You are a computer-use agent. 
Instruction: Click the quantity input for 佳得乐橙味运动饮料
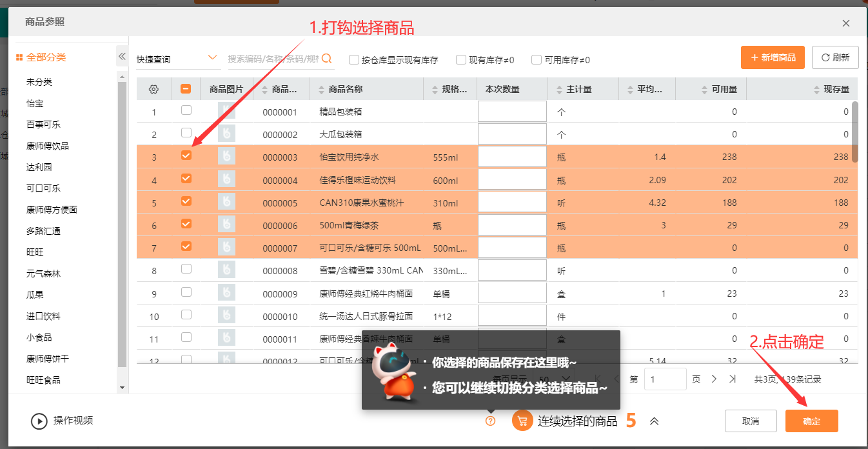point(512,180)
